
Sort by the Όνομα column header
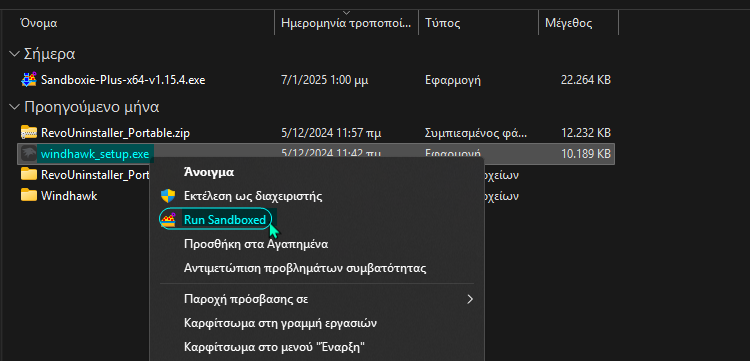click(x=38, y=23)
